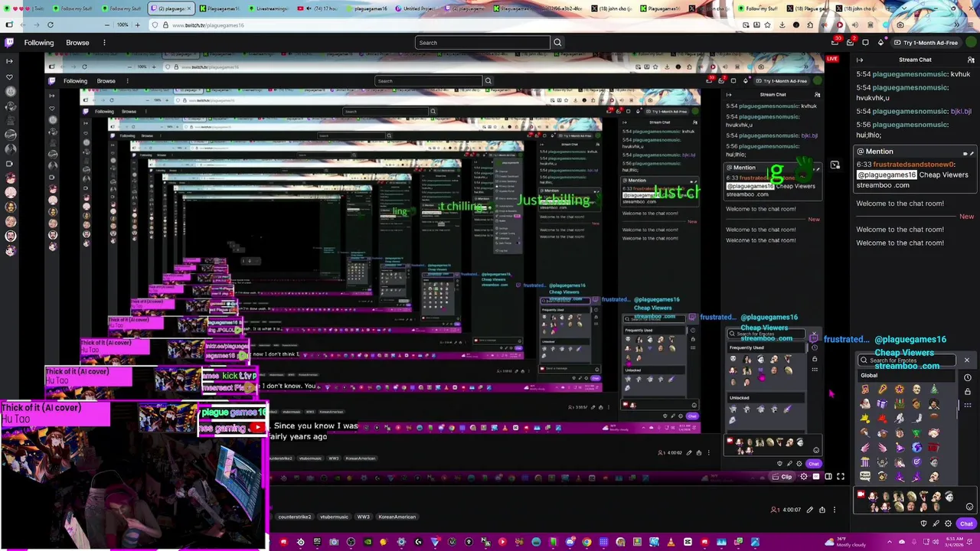Open the notifications icon with 2 badge
This screenshot has height=551, width=980.
tap(850, 42)
